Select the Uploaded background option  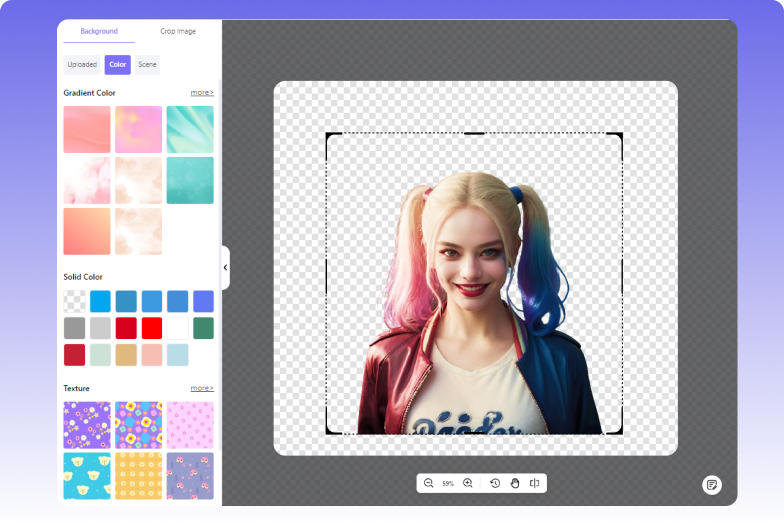82,64
